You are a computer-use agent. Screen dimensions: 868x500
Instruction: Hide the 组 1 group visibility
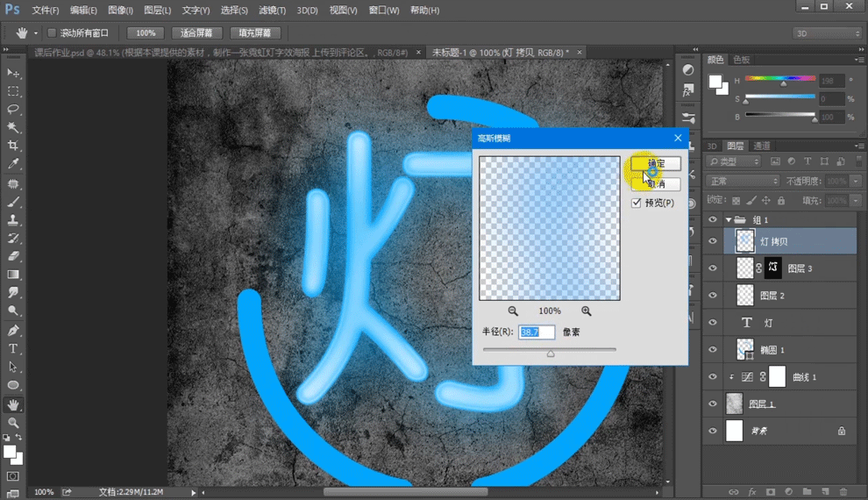click(x=713, y=220)
